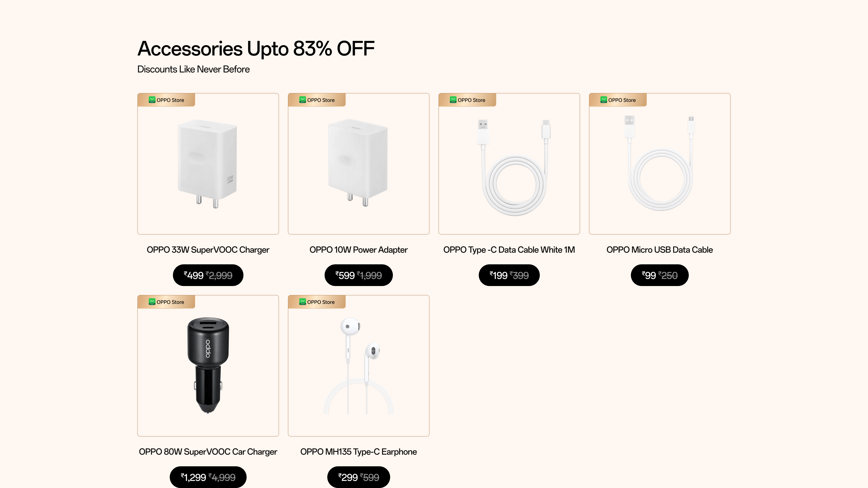Open the 10W Power Adapter product image
This screenshot has width=868, height=488.
click(359, 164)
